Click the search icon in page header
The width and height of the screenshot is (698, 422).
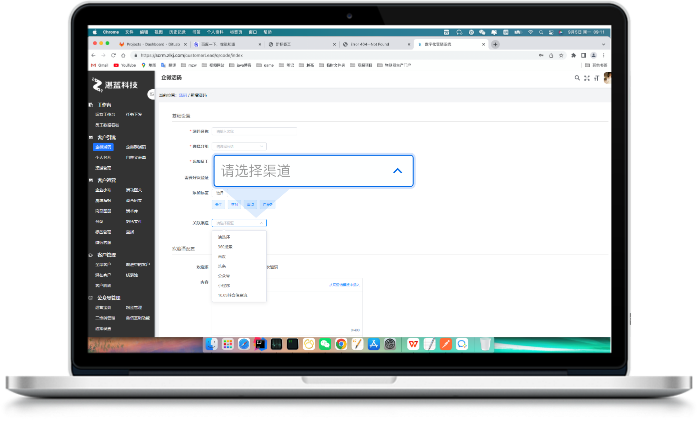click(x=577, y=77)
